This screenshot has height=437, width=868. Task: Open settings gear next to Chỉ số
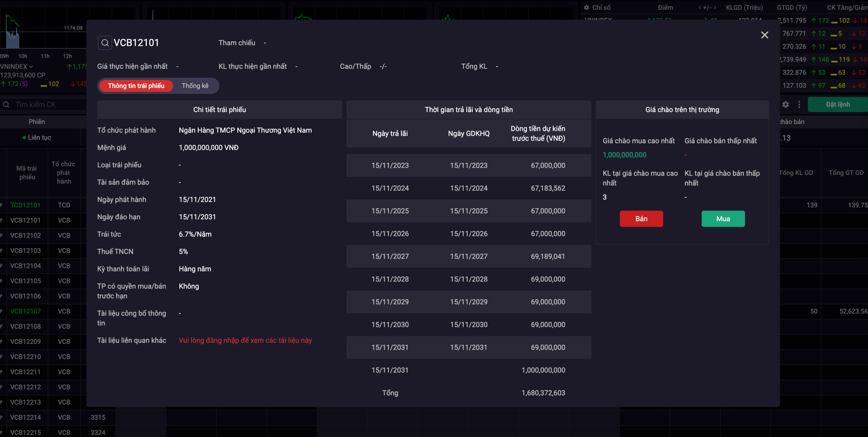tap(586, 8)
